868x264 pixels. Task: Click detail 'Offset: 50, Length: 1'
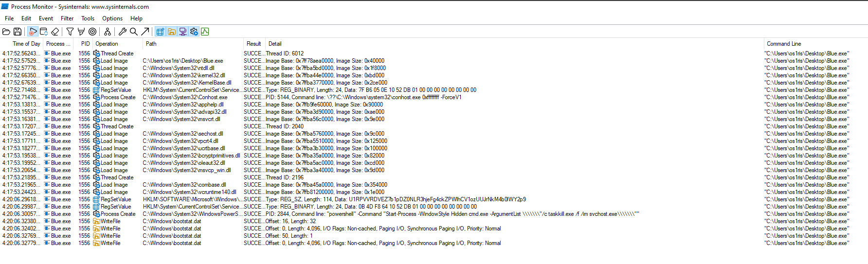289,236
